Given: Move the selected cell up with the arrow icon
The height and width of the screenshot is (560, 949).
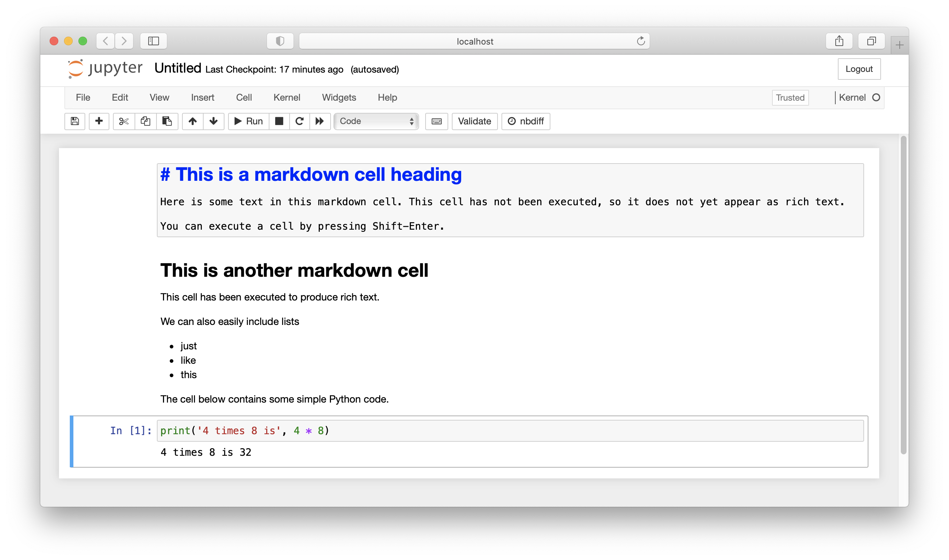Looking at the screenshot, I should 192,121.
